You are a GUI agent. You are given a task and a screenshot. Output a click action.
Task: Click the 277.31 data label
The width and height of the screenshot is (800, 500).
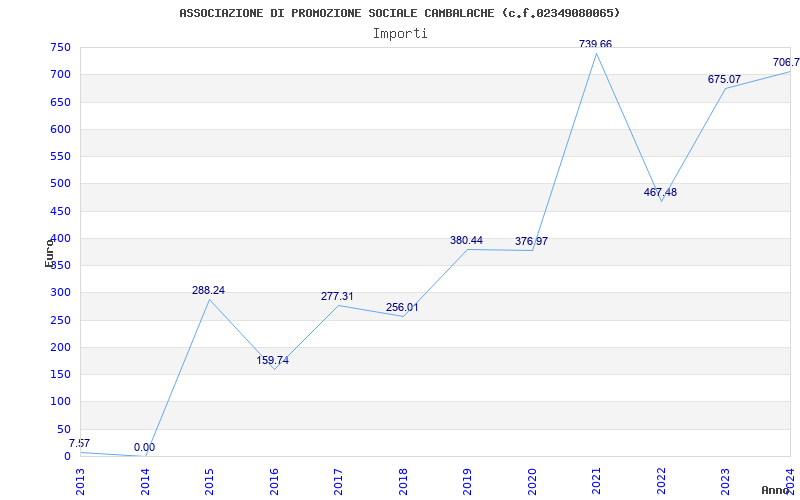pyautogui.click(x=337, y=296)
